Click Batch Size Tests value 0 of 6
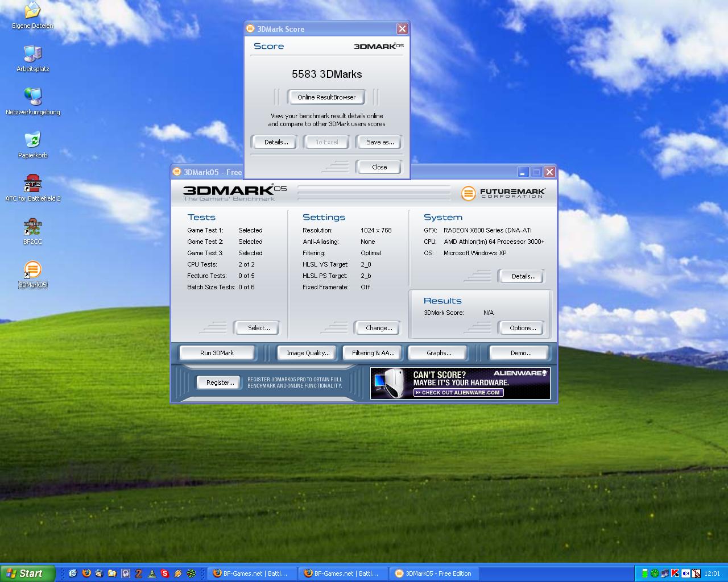Screen dimensions: 728x582 click(x=246, y=287)
